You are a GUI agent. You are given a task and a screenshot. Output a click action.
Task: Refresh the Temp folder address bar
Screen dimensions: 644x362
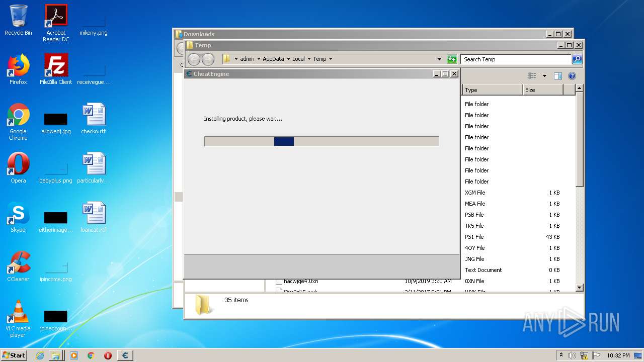[x=452, y=59]
